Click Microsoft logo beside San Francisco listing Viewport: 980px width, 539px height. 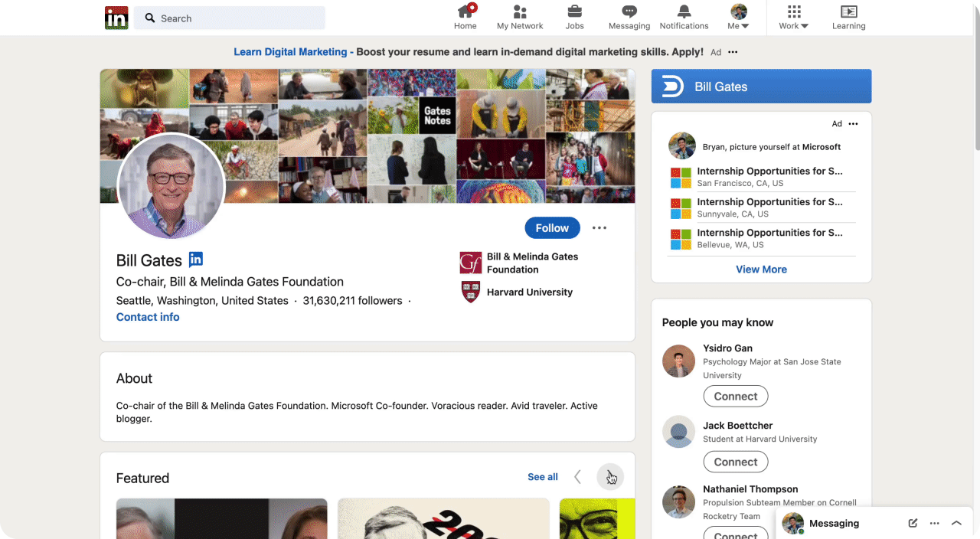coord(681,178)
